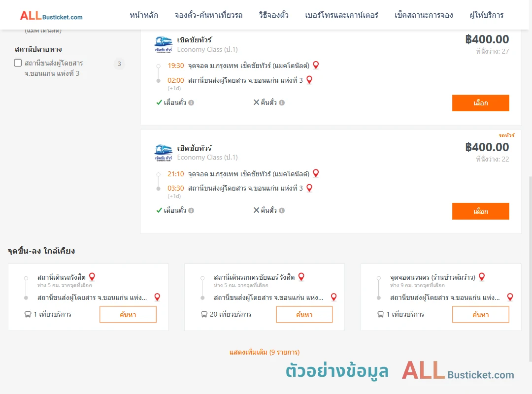This screenshot has width=532, height=394.
Task: Open วิธีจองตั๋ว menu item
Action: (274, 15)
